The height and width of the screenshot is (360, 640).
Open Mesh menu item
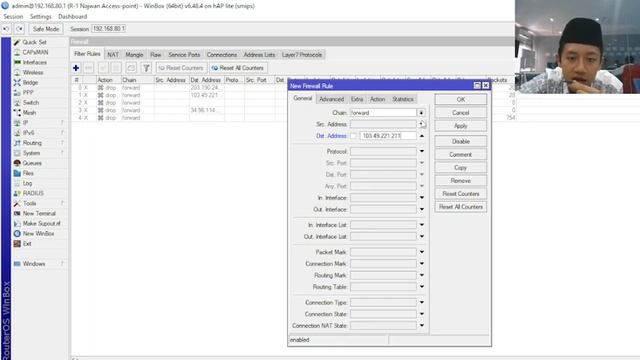[29, 113]
